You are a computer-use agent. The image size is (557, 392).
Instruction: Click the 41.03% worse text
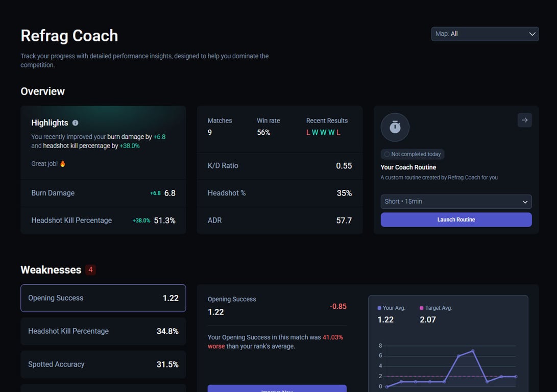(x=275, y=341)
